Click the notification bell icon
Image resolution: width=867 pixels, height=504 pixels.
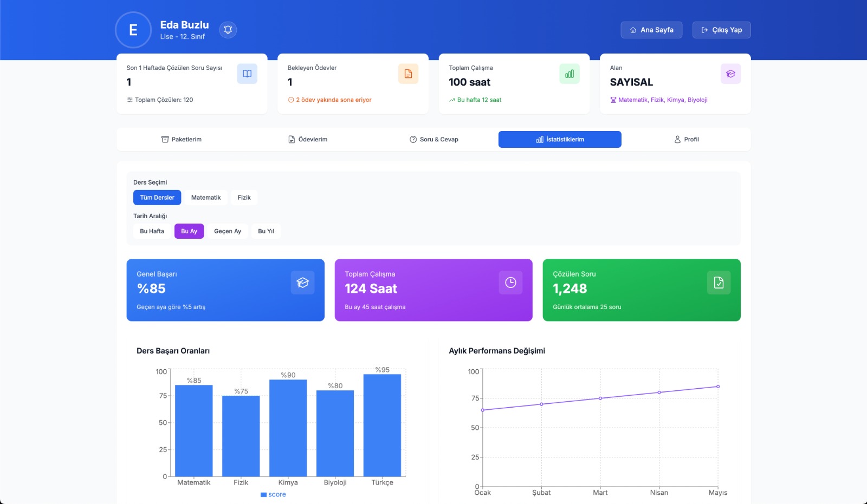(228, 30)
